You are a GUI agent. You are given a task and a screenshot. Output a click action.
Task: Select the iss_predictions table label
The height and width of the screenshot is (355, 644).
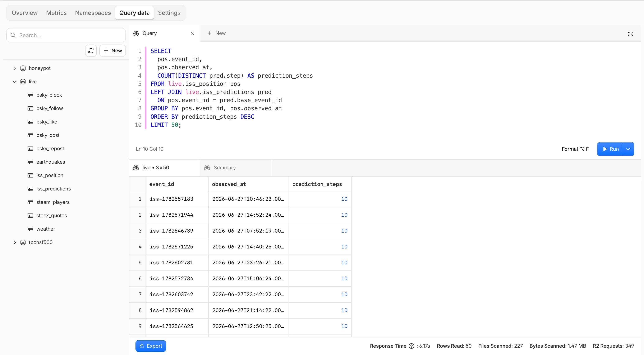(x=54, y=189)
